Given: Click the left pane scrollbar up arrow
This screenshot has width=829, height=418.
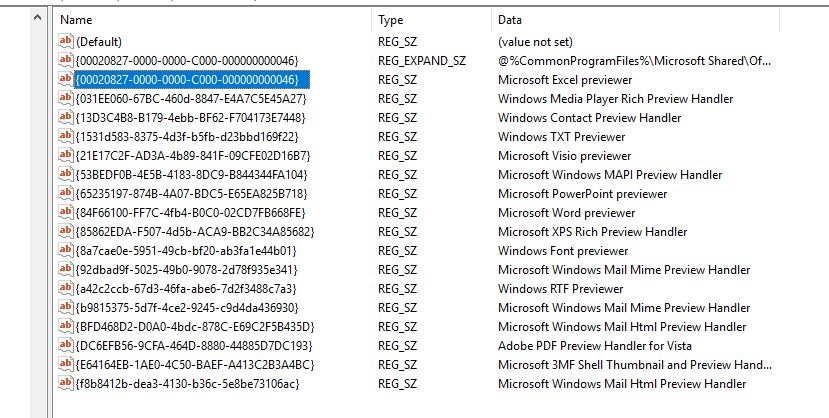Looking at the screenshot, I should pos(38,18).
